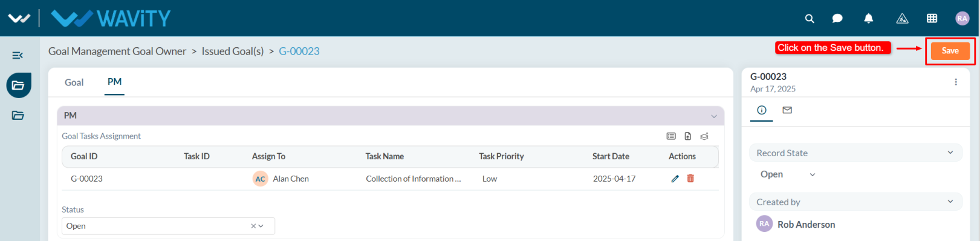Click the RA avatar beside Rob Anderson
The width and height of the screenshot is (980, 241).
(x=765, y=223)
